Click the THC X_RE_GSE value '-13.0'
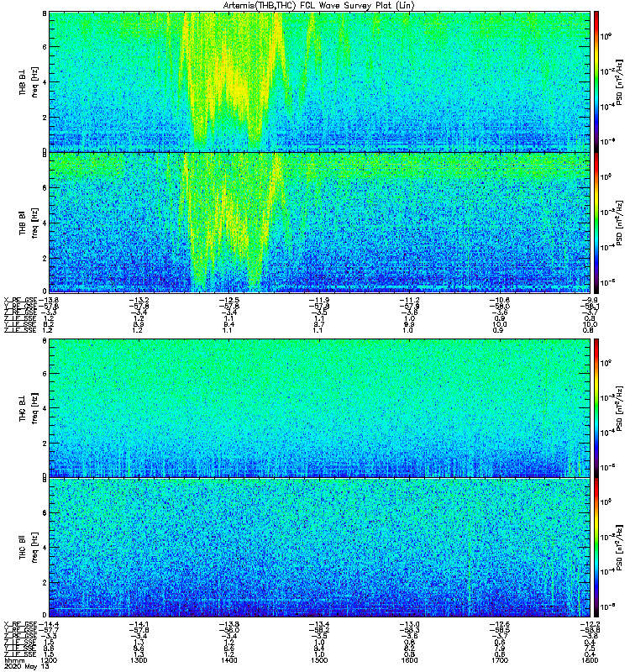Viewport: 630px width, 672px height. click(409, 624)
